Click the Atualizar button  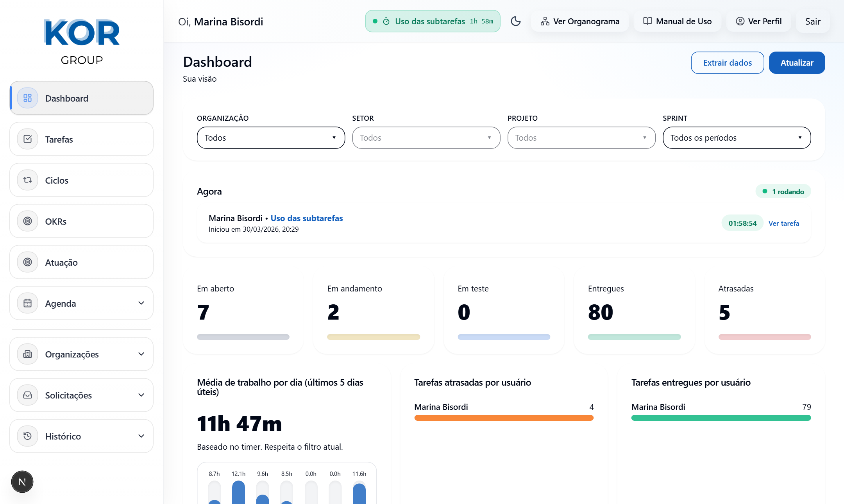(797, 63)
